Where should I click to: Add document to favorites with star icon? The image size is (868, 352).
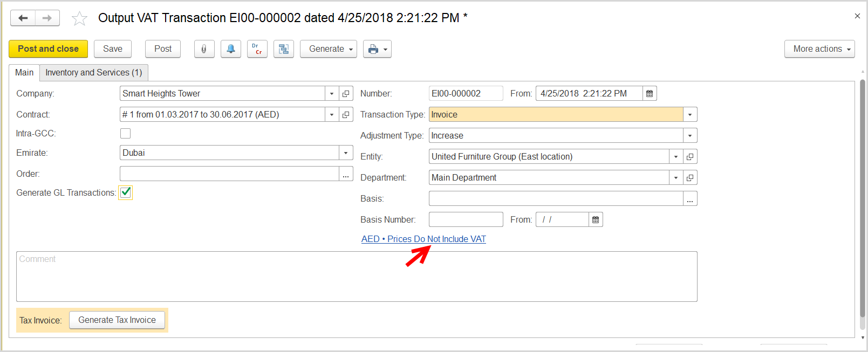pos(79,18)
